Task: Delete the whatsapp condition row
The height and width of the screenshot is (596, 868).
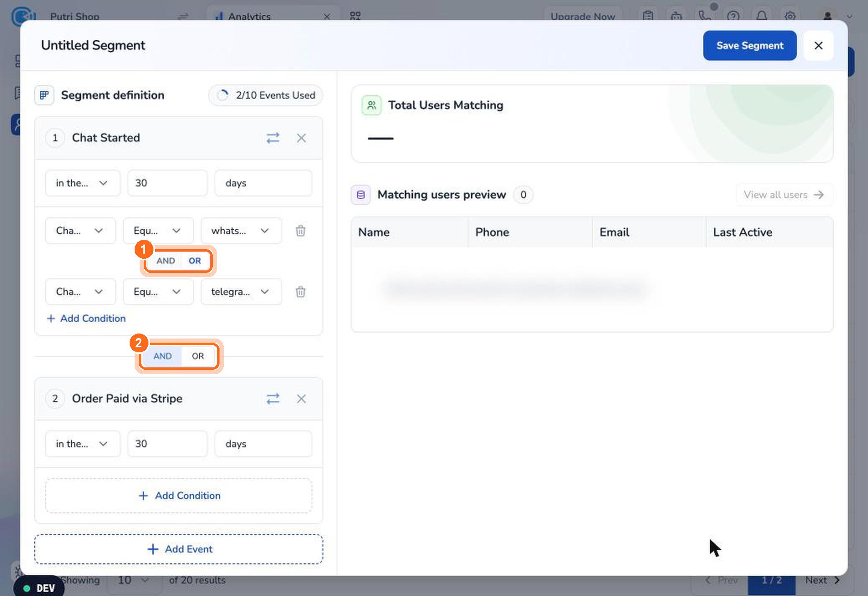Action: pos(301,231)
